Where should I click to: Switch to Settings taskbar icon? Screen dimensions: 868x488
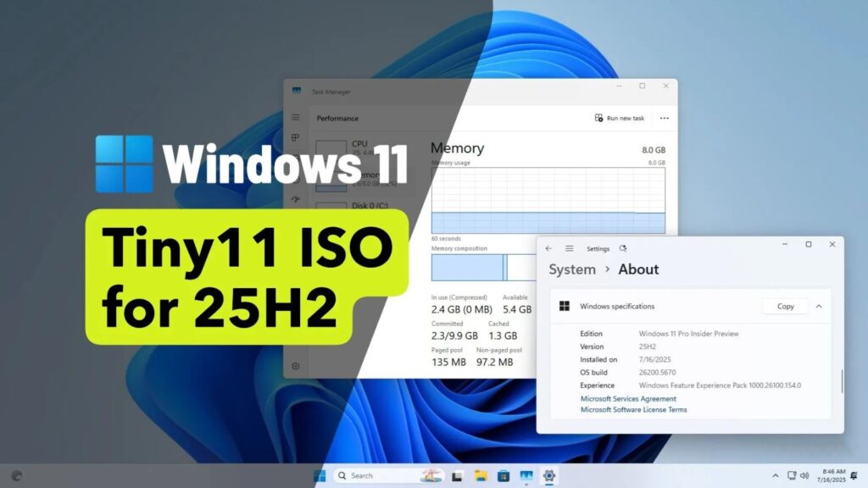point(548,476)
